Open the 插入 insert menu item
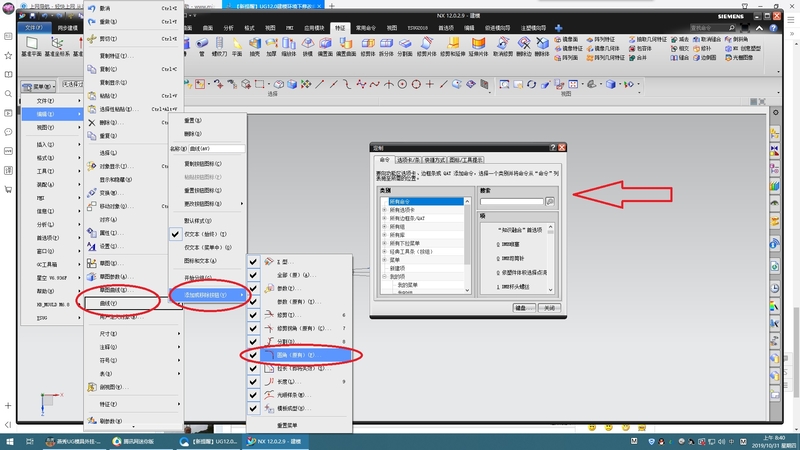The image size is (800, 450). 52,144
